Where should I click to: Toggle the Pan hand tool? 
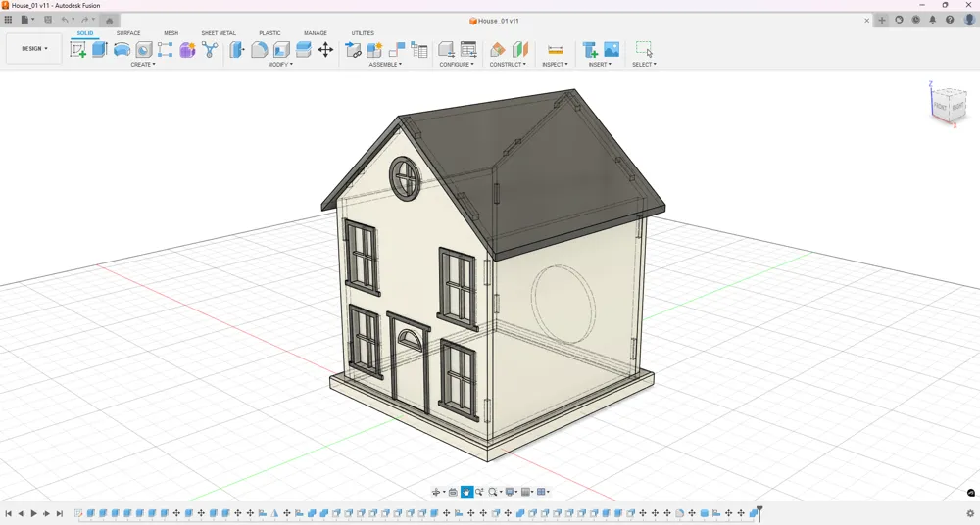(x=466, y=492)
